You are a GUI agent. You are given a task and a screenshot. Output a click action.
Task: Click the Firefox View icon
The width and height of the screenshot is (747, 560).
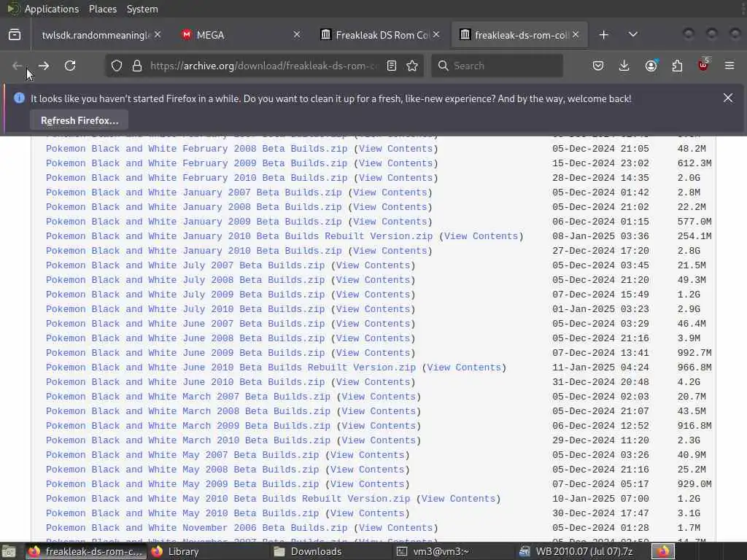(15, 35)
